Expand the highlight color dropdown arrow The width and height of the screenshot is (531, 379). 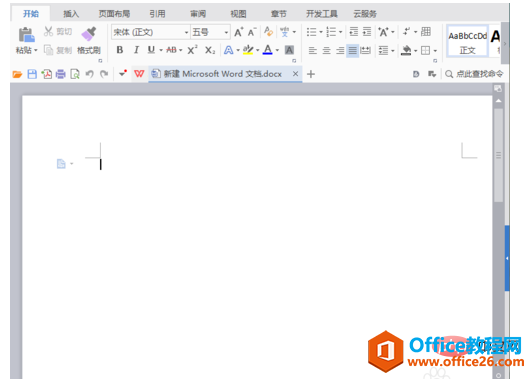click(258, 50)
